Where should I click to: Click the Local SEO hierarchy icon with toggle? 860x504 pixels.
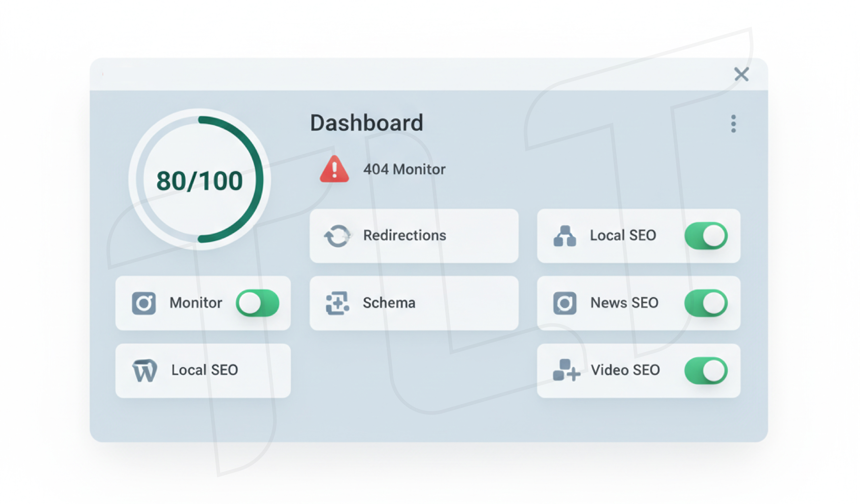pyautogui.click(x=565, y=236)
